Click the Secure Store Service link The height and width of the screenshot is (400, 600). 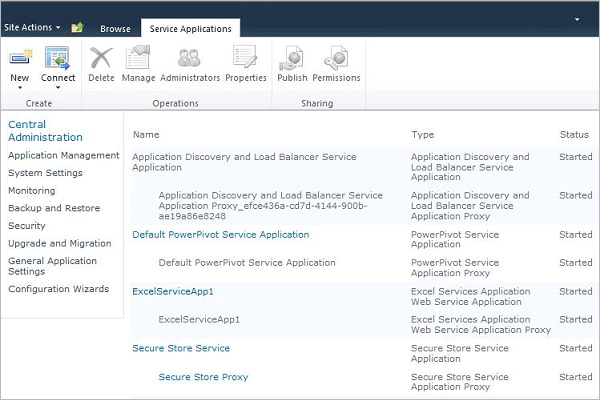181,348
